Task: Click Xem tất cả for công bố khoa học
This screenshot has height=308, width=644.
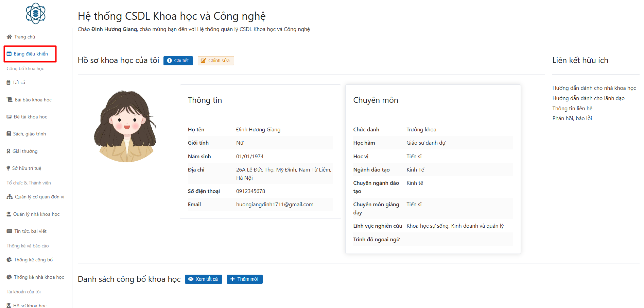Action: [x=203, y=279]
